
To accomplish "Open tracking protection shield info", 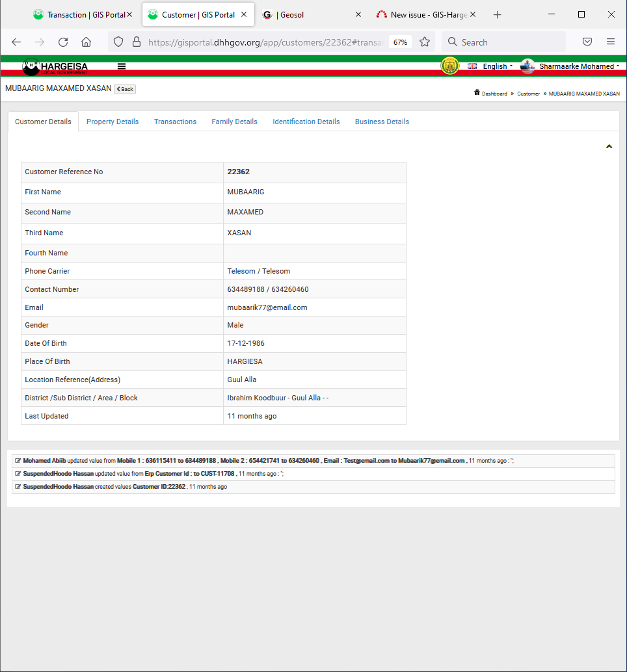I will coord(118,42).
